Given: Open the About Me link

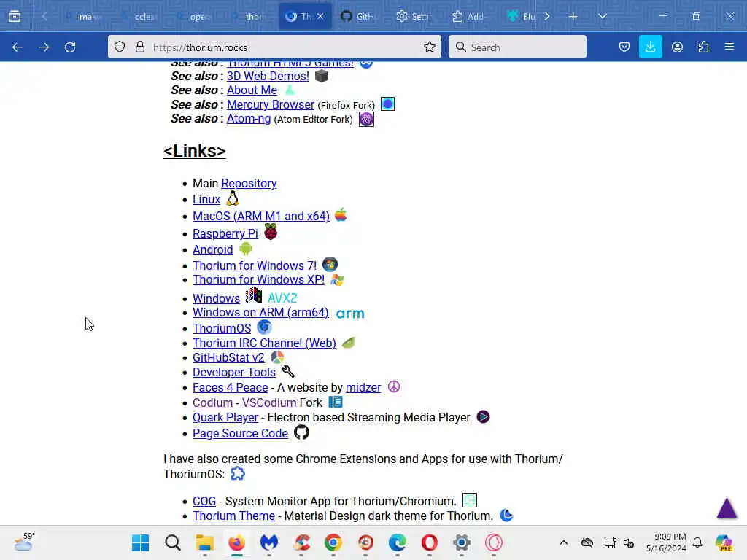Looking at the screenshot, I should coord(252,90).
